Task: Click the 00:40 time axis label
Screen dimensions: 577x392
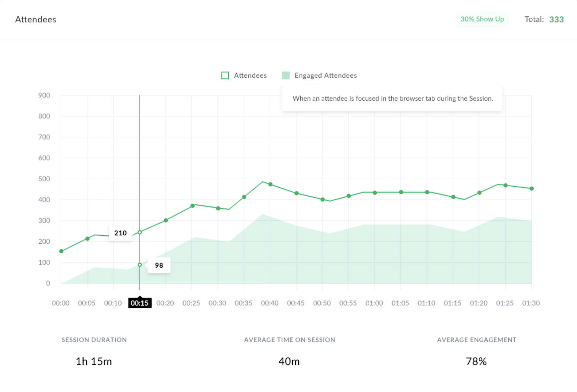Action: (270, 303)
